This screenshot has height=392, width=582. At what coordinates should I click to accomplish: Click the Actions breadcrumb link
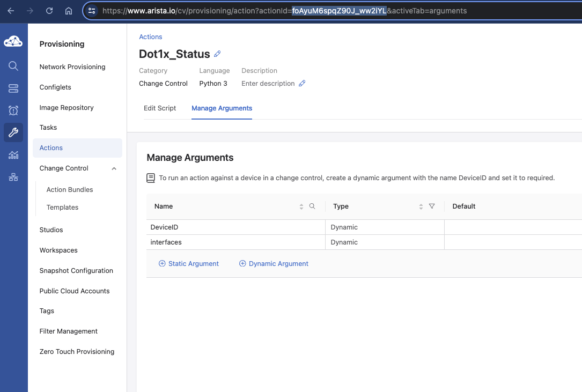[x=151, y=37]
